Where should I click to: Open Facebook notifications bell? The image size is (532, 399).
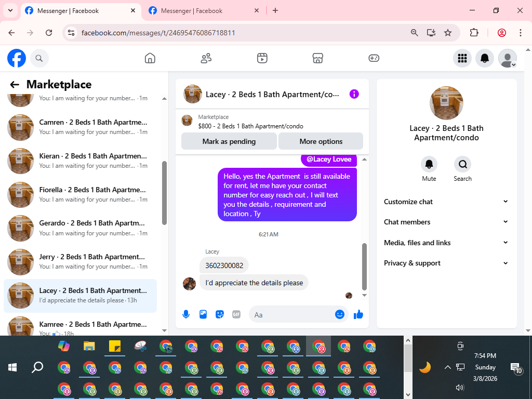coord(485,58)
